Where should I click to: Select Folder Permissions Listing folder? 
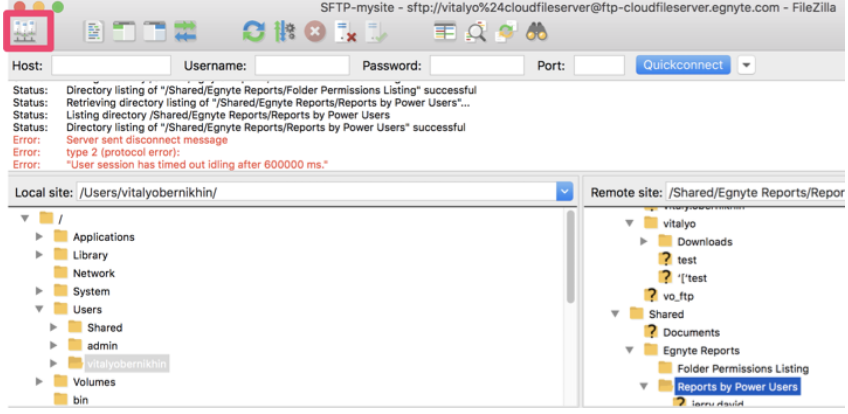743,369
